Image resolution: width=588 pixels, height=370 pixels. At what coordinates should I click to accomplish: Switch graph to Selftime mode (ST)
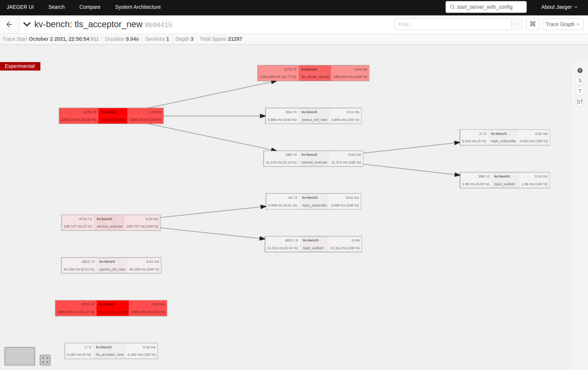click(x=580, y=102)
